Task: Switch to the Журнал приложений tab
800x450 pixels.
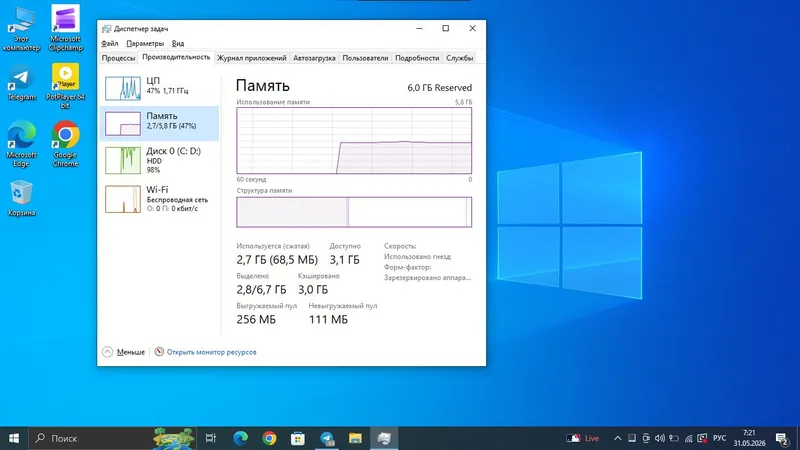Action: 252,58
